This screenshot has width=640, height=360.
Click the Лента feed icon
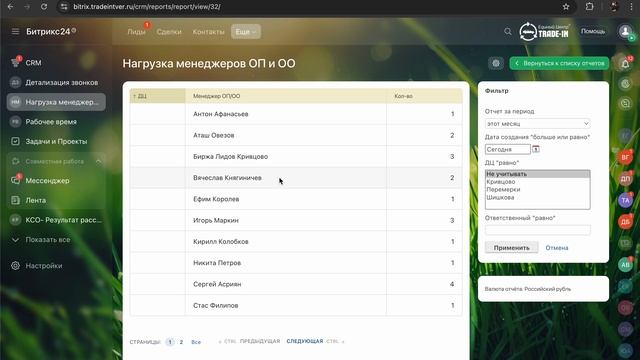point(16,200)
